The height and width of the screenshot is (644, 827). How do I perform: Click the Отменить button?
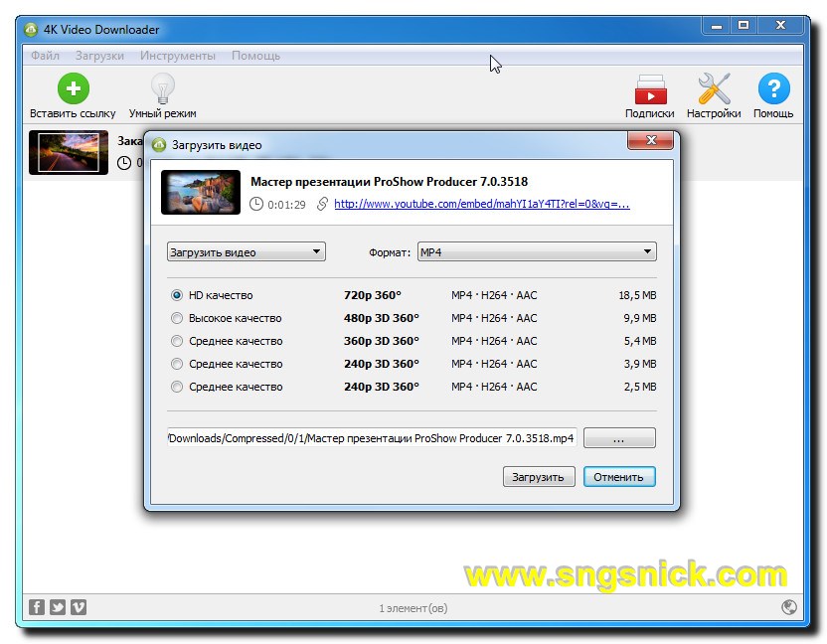tap(619, 477)
